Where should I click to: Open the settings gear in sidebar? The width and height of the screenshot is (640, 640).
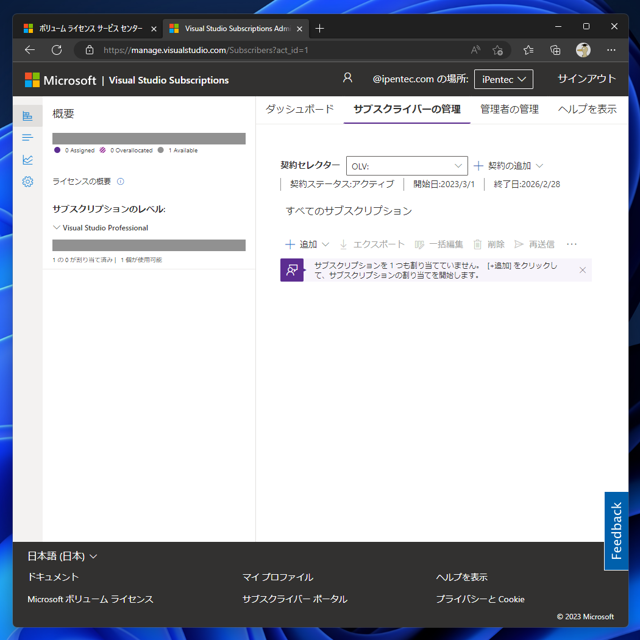(x=27, y=181)
